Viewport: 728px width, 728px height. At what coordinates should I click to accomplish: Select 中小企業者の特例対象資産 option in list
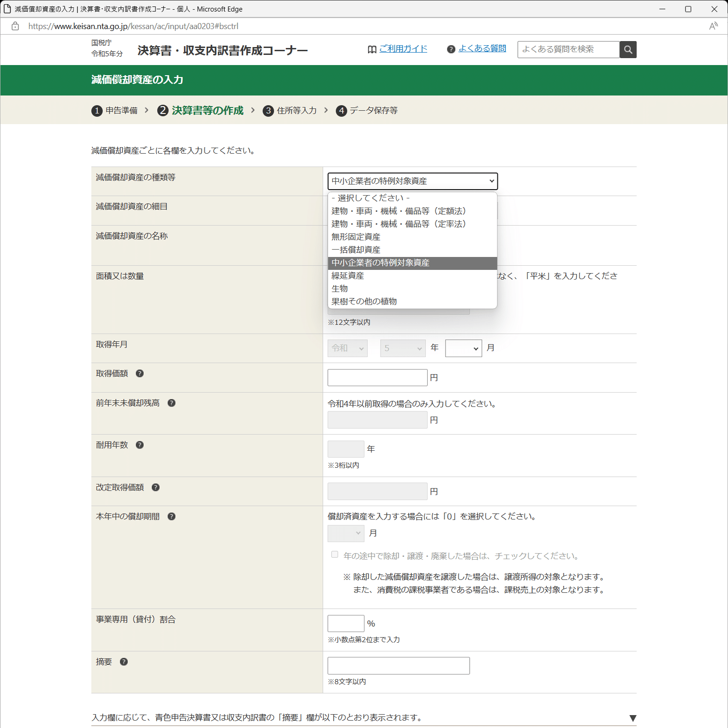tap(412, 263)
